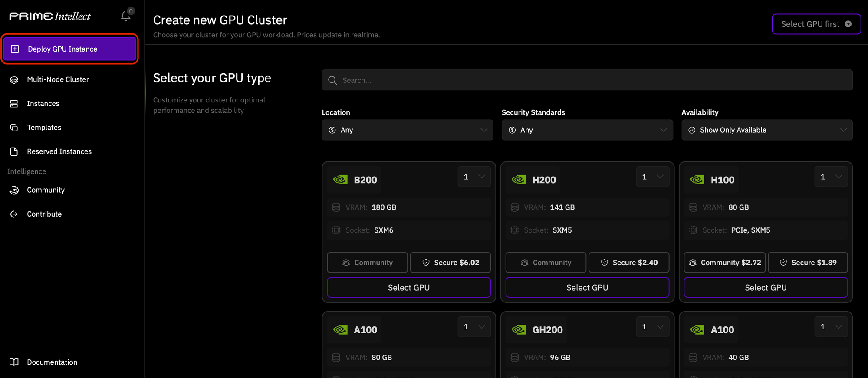
Task: Open the Contribute page
Action: 44,214
